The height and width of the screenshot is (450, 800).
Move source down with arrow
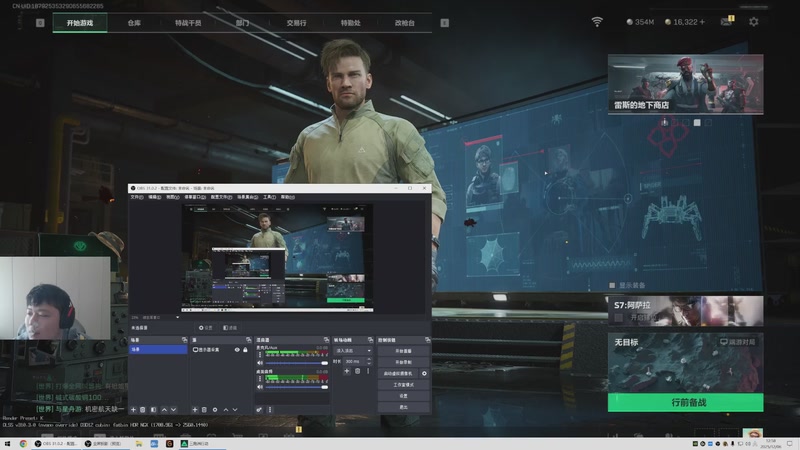coord(235,410)
